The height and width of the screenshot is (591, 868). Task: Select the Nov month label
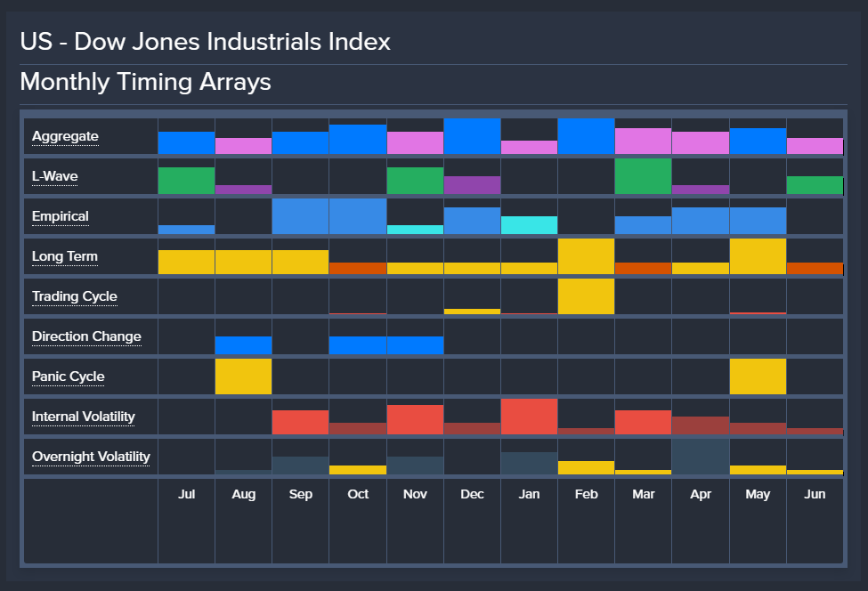tap(415, 494)
